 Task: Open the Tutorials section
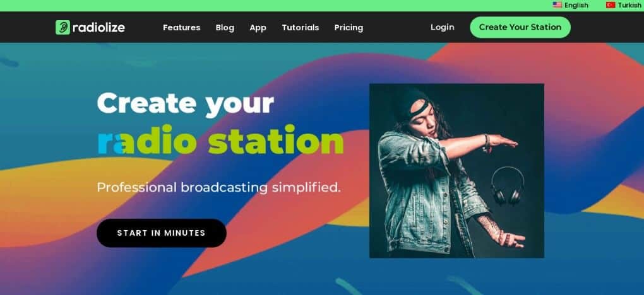[301, 28]
